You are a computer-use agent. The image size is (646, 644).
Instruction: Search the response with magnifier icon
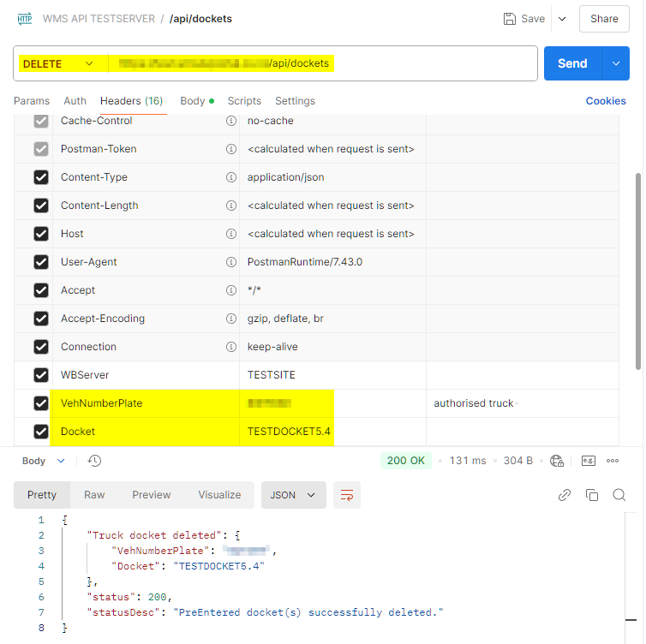tap(619, 494)
